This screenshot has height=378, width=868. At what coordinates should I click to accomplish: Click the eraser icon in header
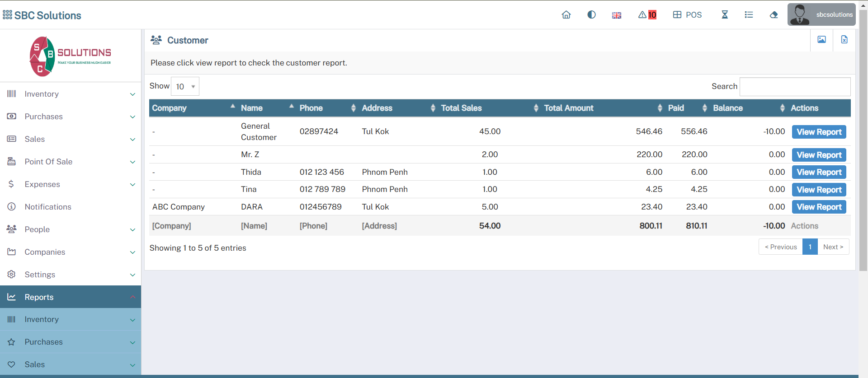click(x=774, y=15)
